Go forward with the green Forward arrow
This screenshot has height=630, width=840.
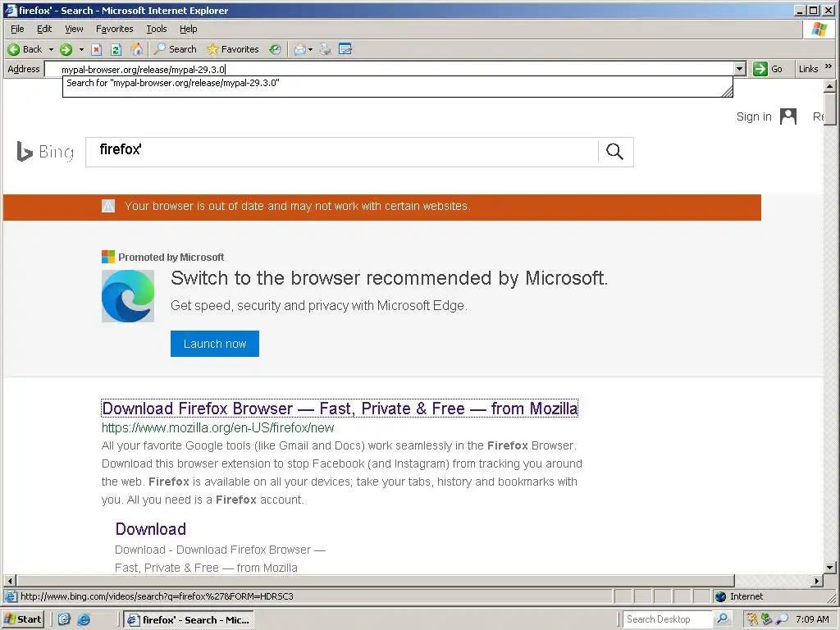click(x=66, y=49)
